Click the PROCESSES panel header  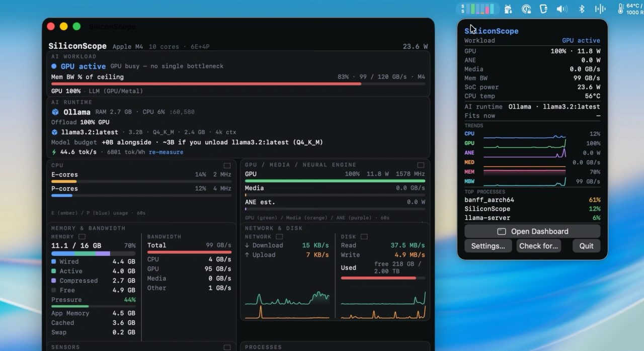pos(263,347)
